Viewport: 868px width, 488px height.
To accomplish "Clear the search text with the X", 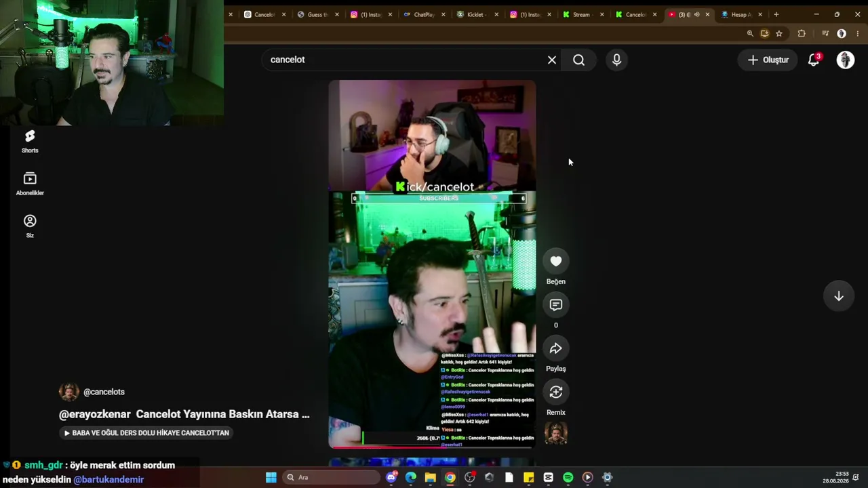I will [552, 60].
